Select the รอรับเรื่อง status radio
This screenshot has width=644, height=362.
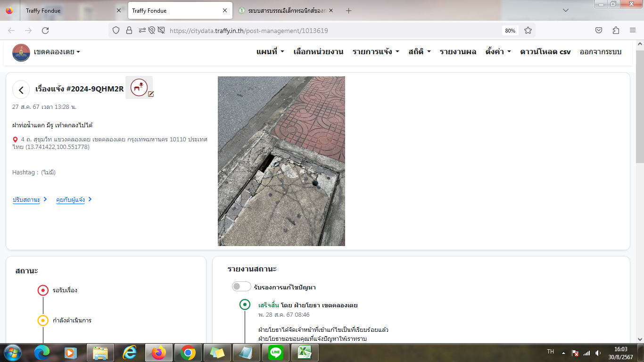tap(43, 290)
